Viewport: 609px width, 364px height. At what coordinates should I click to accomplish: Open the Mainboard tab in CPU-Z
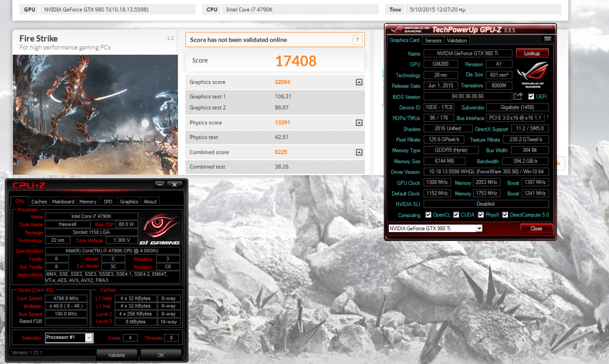tap(63, 201)
